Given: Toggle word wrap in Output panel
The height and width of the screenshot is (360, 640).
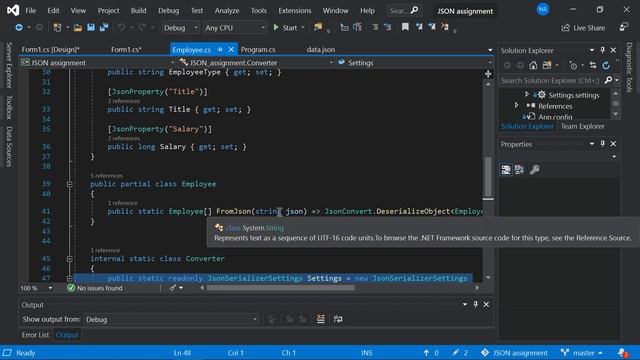Looking at the screenshot, I should pos(338,319).
